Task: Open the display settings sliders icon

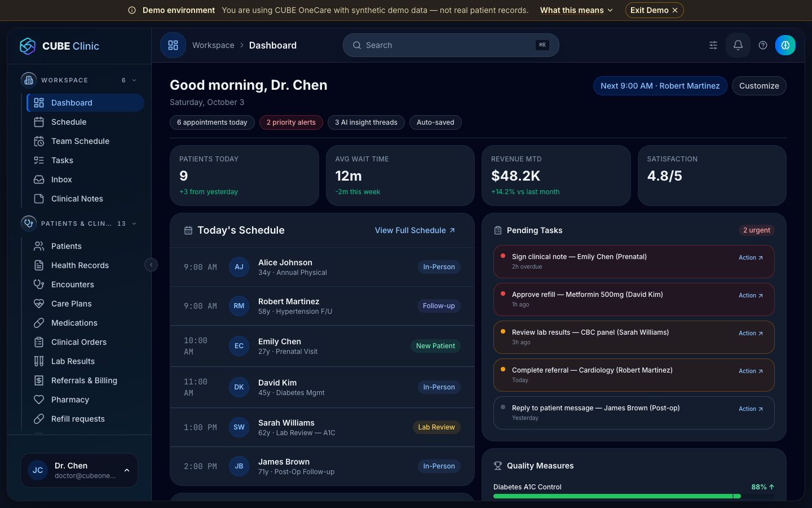Action: click(713, 45)
